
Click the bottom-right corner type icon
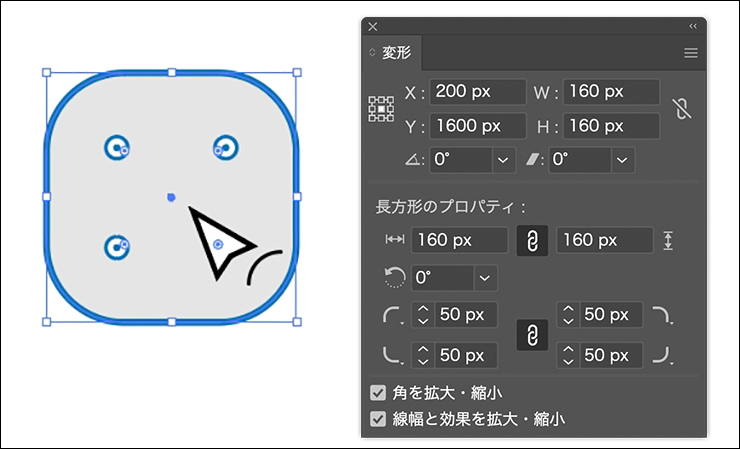662,355
